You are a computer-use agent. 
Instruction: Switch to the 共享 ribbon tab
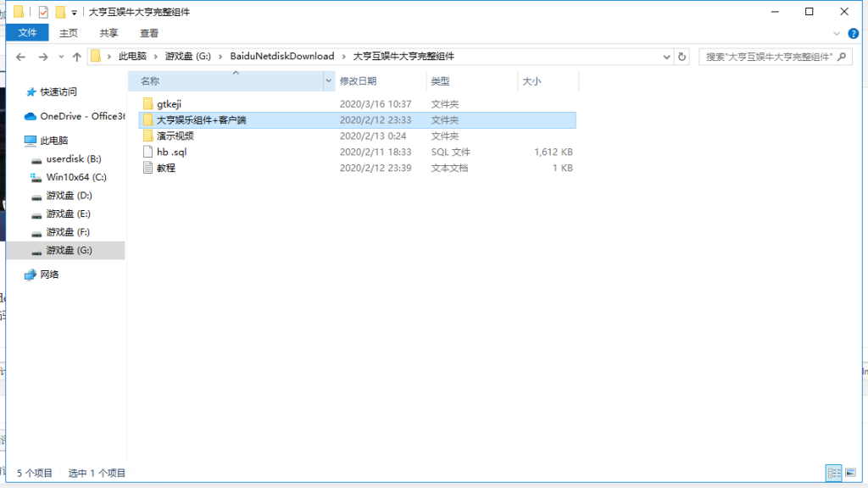109,33
